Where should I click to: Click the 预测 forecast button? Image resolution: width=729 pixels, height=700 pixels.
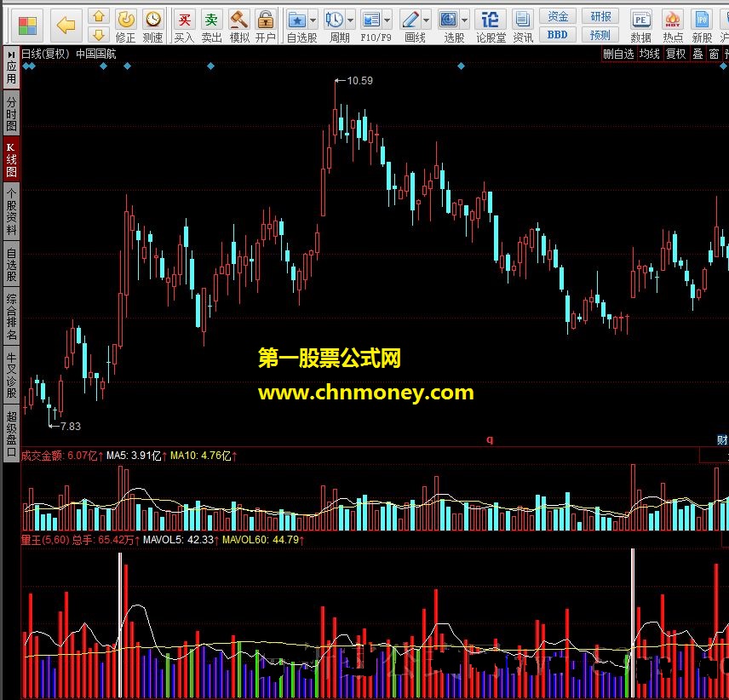coord(600,35)
